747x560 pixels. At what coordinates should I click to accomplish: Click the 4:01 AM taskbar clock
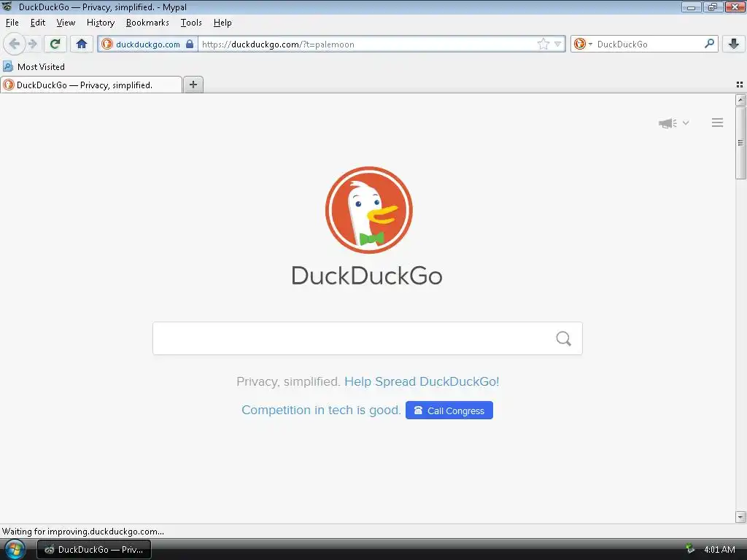pyautogui.click(x=719, y=550)
